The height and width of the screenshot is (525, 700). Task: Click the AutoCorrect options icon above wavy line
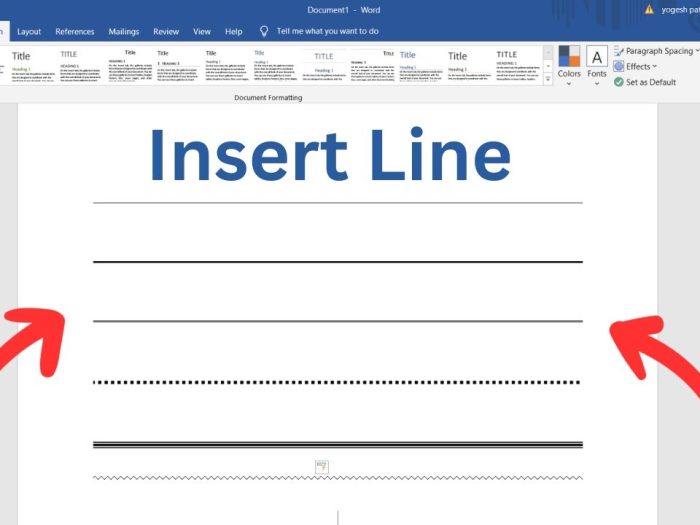pyautogui.click(x=321, y=466)
